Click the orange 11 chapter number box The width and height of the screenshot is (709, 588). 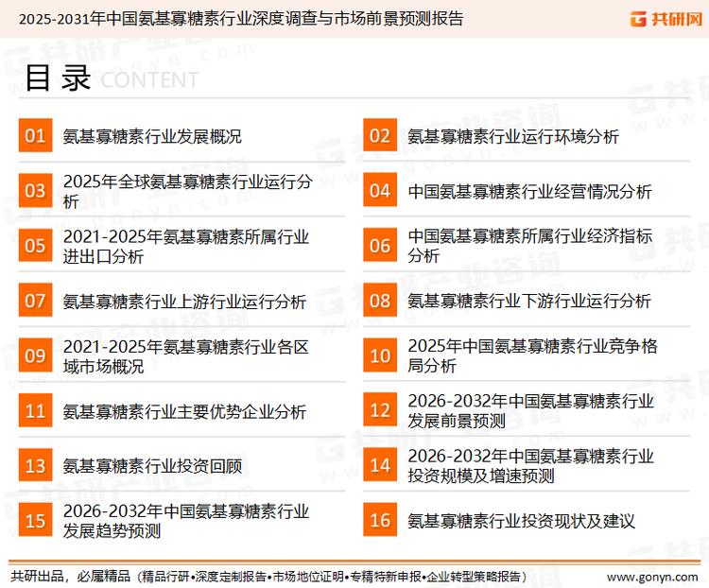pyautogui.click(x=35, y=410)
